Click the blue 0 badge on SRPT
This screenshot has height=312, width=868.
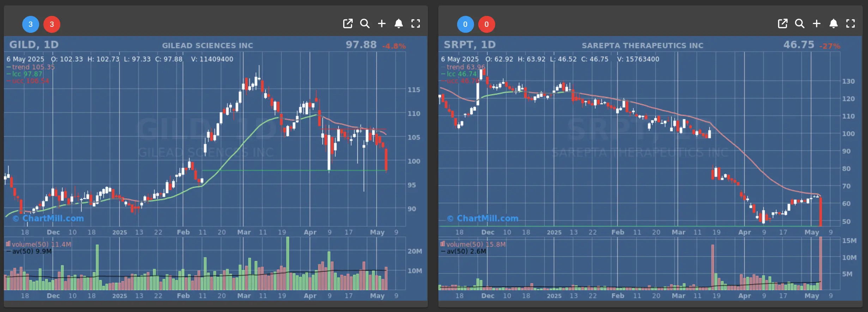466,24
